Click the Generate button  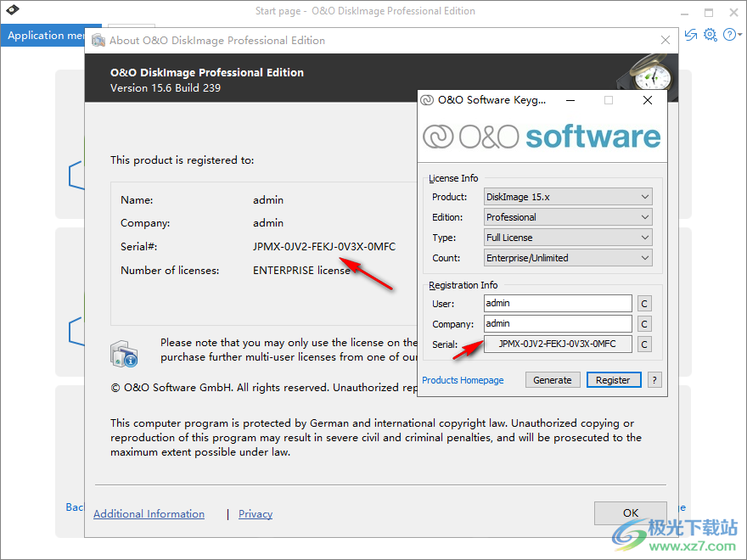[553, 379]
